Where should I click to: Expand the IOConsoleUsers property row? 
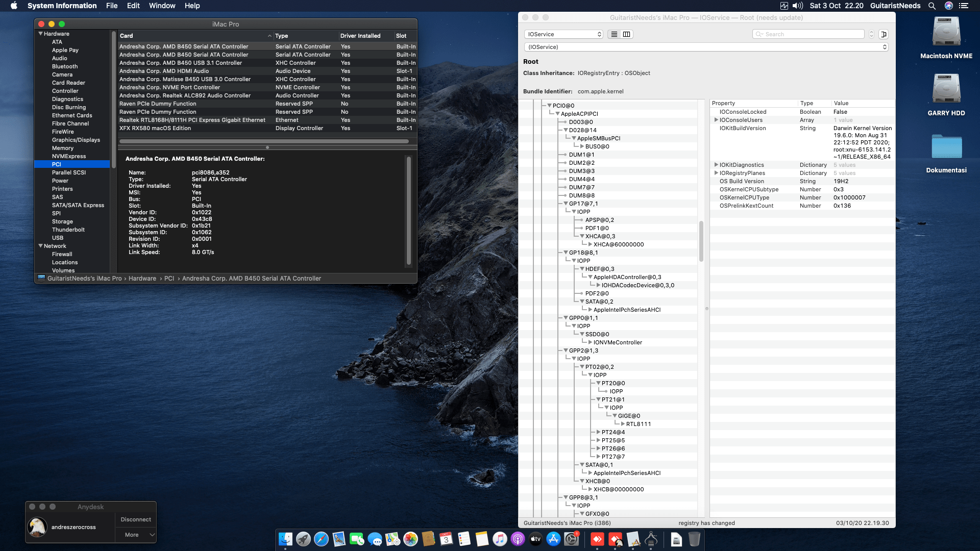(x=717, y=120)
